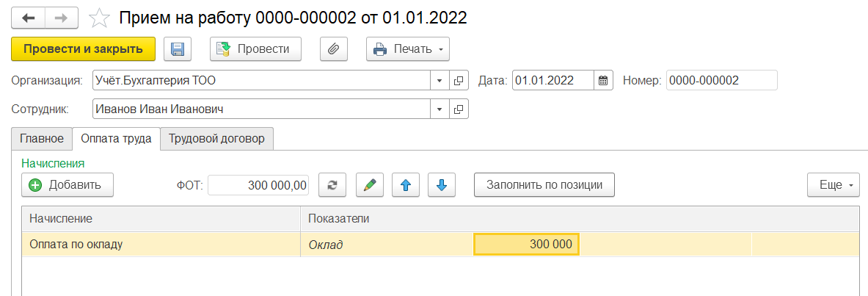
Task: Switch to the Главное tab
Action: 42,138
